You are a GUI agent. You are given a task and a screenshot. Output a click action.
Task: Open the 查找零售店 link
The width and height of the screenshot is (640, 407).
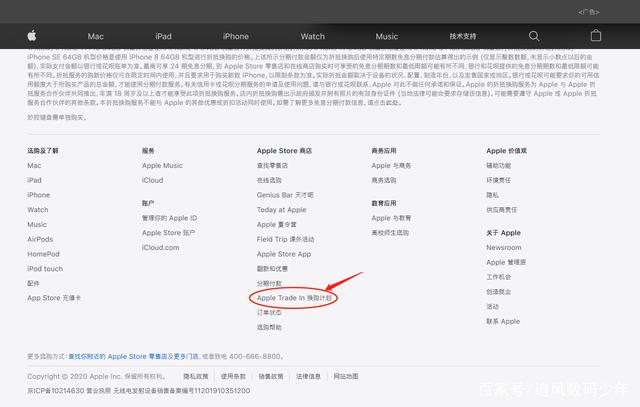point(272,165)
